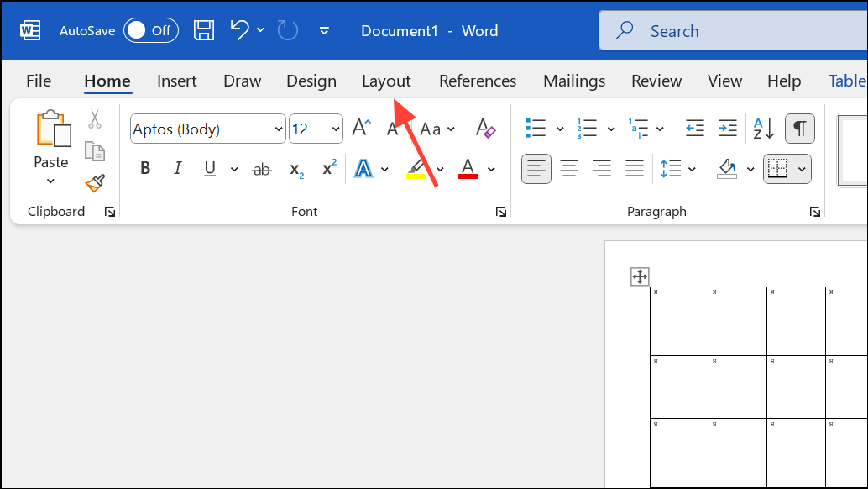
Task: Center align text
Action: pos(569,168)
